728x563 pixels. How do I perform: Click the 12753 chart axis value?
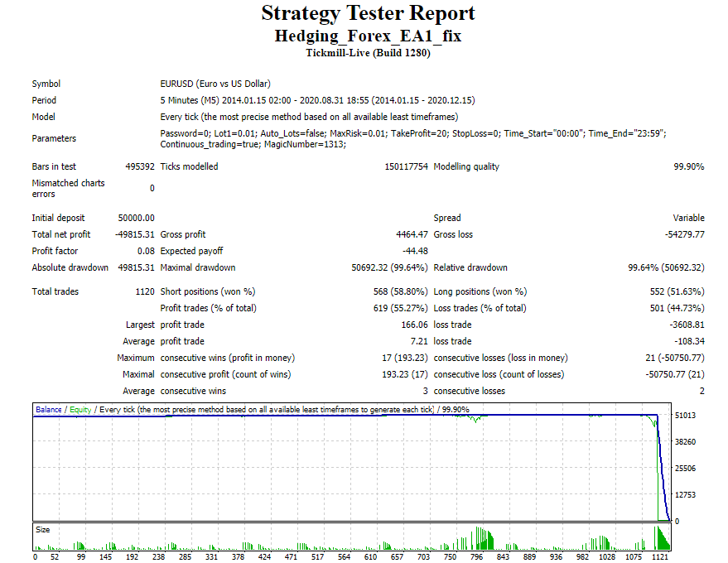685,495
